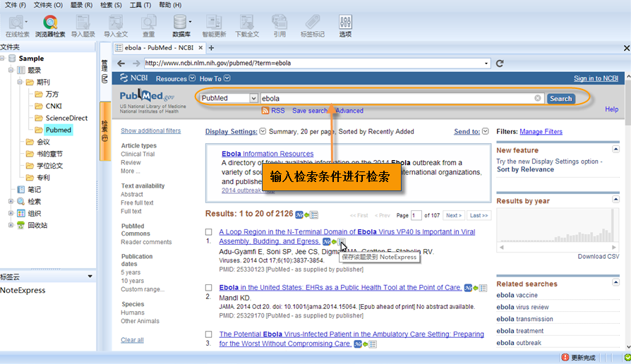Open the 题录 (R) menu
631x364 pixels.
[81, 5]
